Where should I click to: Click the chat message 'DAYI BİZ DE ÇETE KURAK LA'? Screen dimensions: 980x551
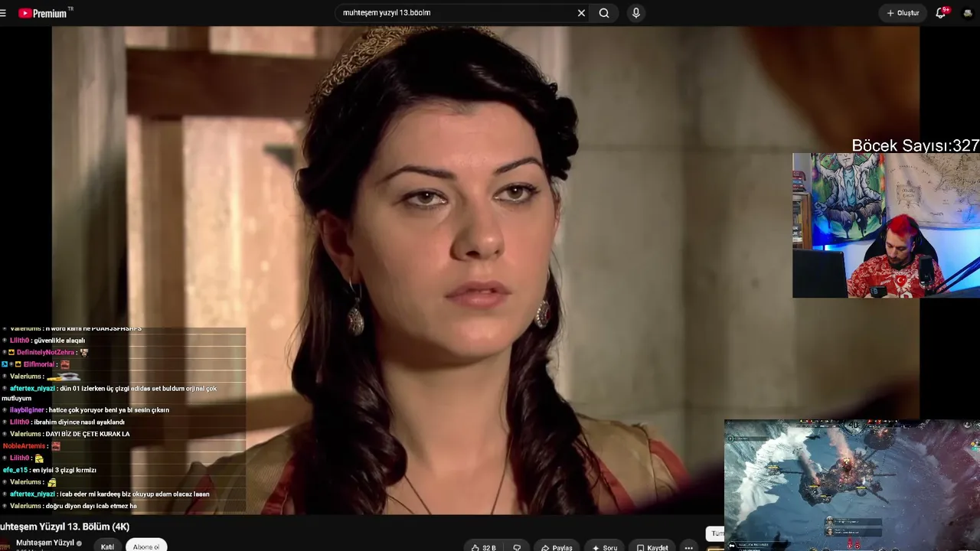click(x=87, y=434)
